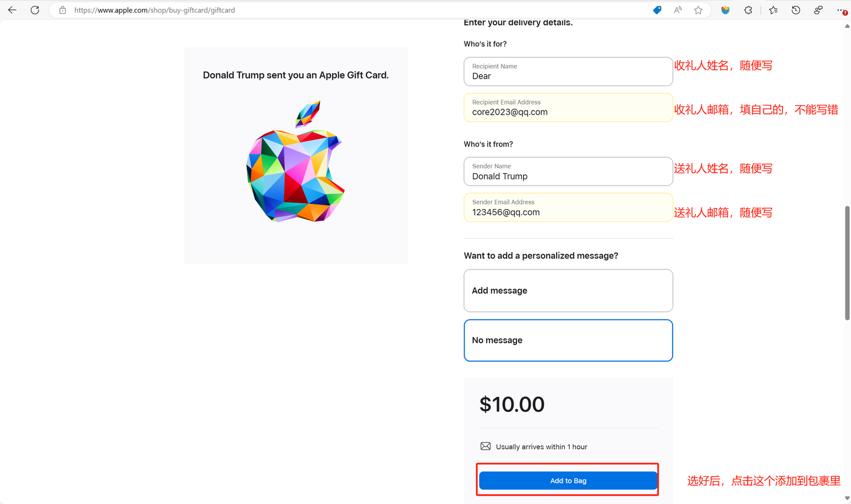Select the Add message option
Viewport: 851px width, 504px height.
(x=568, y=291)
